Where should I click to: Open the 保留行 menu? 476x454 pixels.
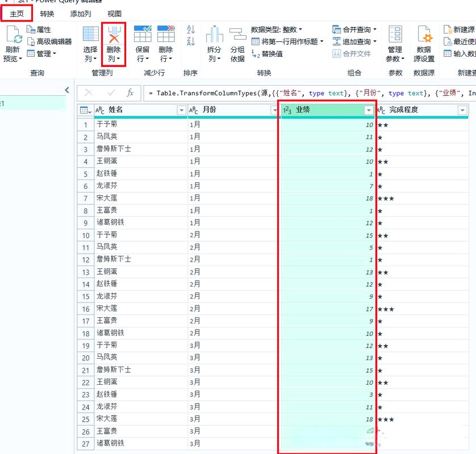pyautogui.click(x=143, y=44)
